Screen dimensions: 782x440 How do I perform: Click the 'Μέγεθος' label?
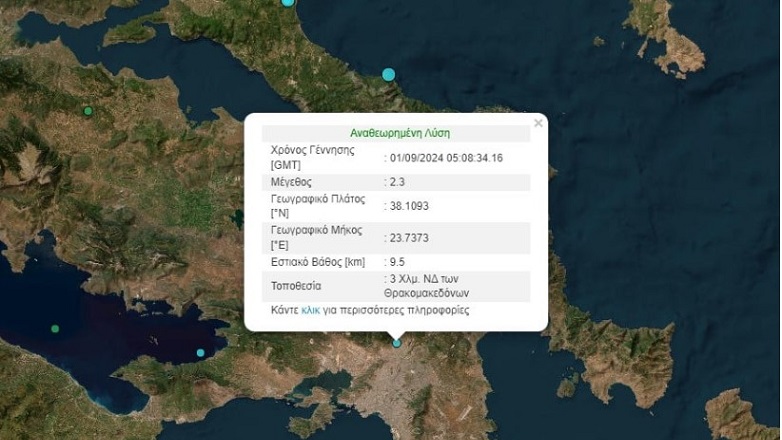[291, 182]
